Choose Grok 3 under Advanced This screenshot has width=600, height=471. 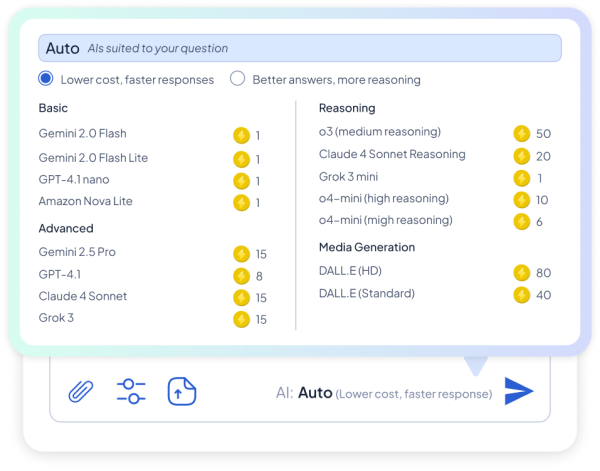56,318
